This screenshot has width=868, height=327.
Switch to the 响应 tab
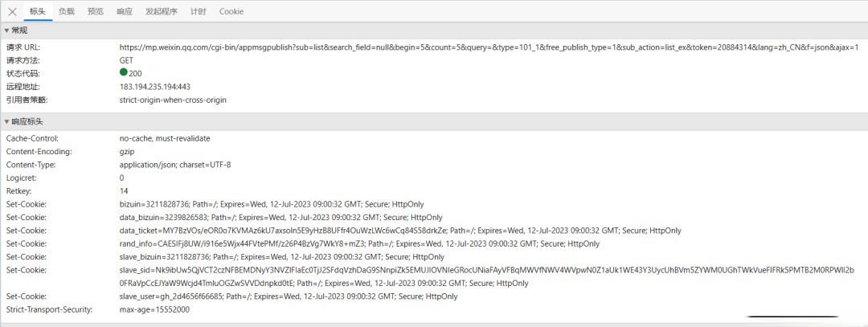[x=125, y=11]
